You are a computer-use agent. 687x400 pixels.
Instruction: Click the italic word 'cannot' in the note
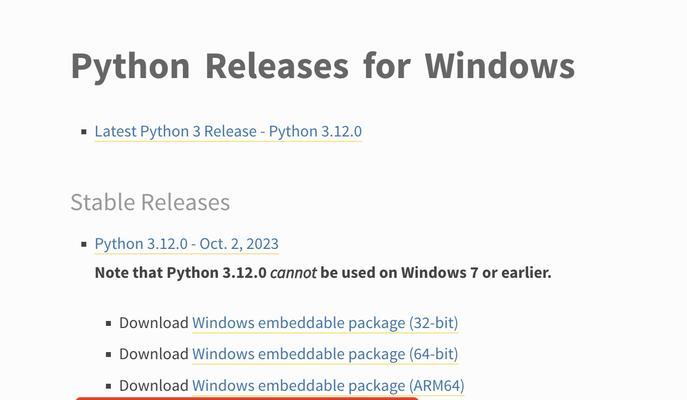click(293, 273)
